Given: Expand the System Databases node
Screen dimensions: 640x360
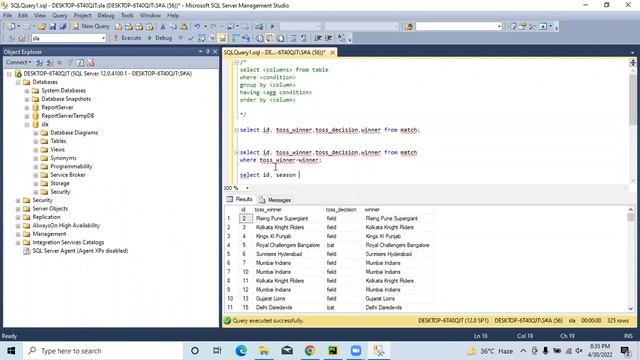Looking at the screenshot, I should (x=27, y=91).
